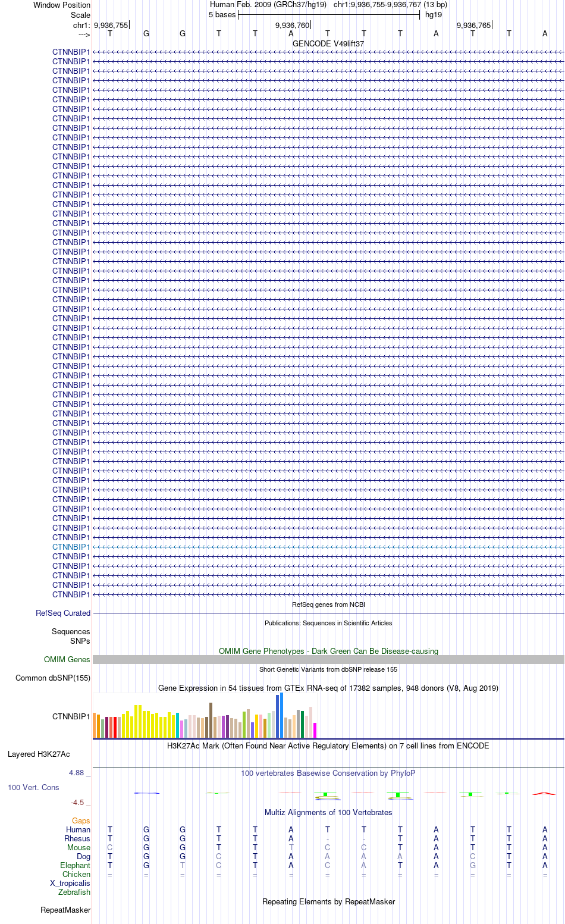Open the GTEx Gene Expression track title

(328, 688)
